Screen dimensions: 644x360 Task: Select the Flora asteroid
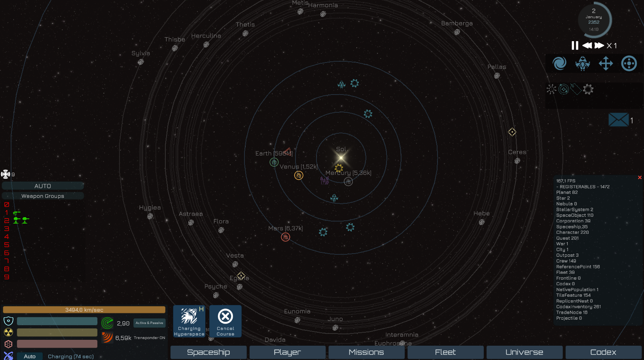tap(221, 230)
